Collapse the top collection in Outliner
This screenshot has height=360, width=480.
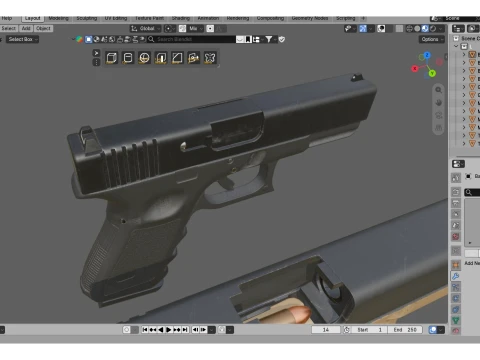[456, 46]
